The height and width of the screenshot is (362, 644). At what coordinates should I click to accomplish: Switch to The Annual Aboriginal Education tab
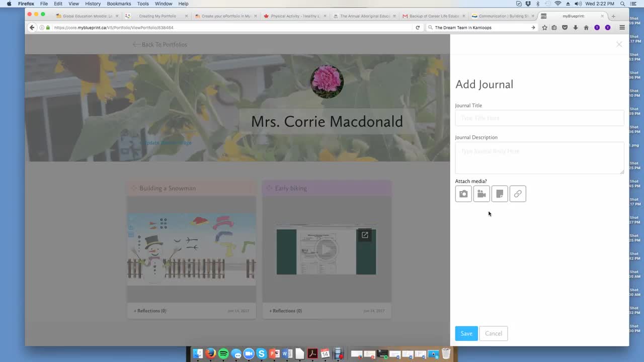[364, 16]
